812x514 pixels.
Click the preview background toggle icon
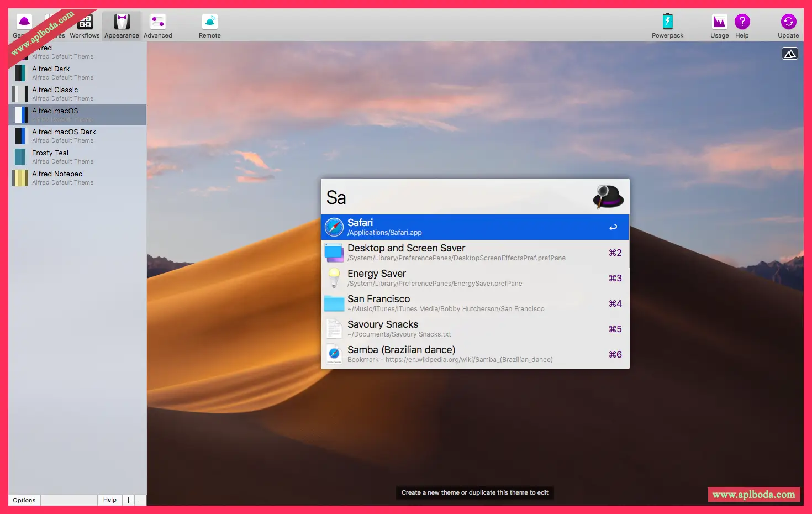790,54
